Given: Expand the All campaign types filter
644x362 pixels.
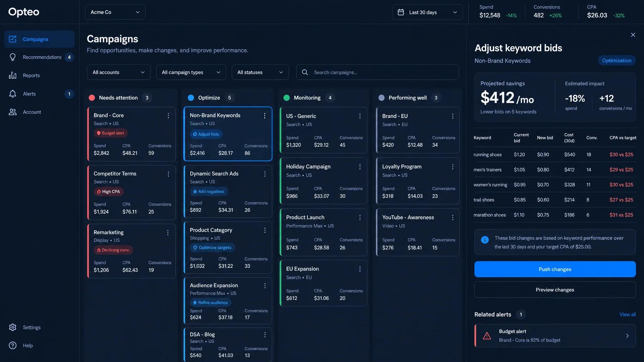Looking at the screenshot, I should coord(191,72).
